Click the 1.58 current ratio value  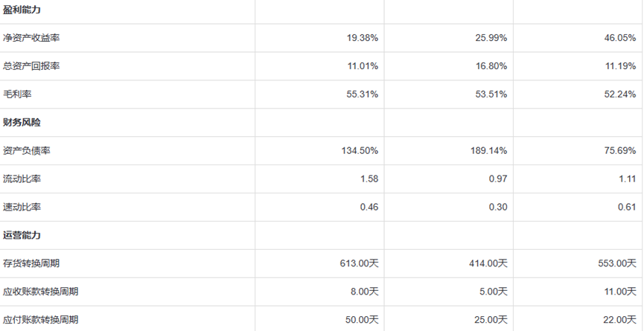369,179
